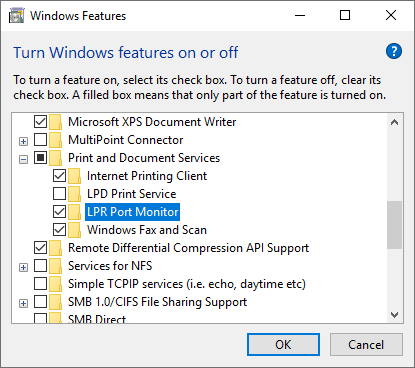The width and height of the screenshot is (415, 368).
Task: Enable Services for NFS checkbox
Action: click(40, 265)
